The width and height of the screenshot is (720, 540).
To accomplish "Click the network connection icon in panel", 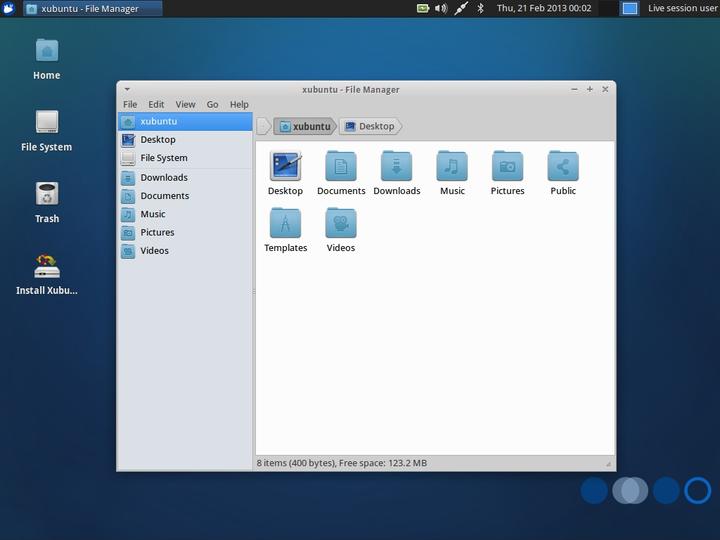I will [461, 8].
